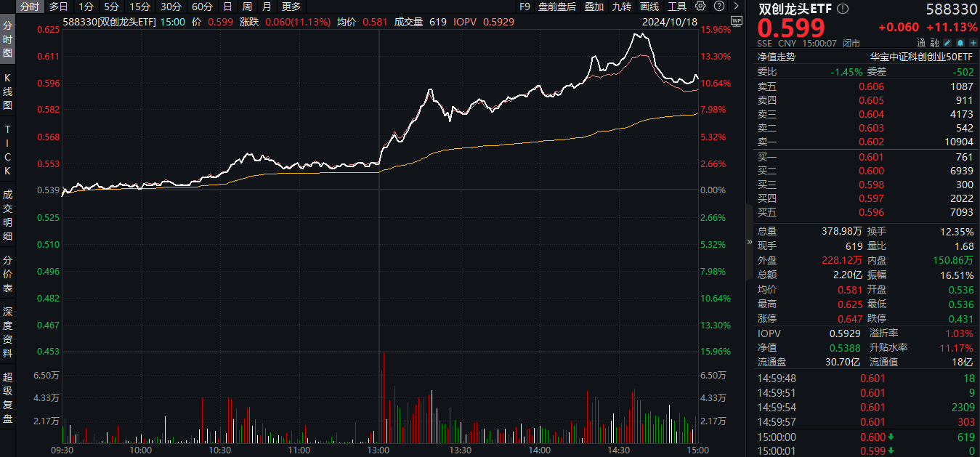The width and height of the screenshot is (980, 457).
Task: Open the settings gear on the toolbar
Action: coord(700,7)
